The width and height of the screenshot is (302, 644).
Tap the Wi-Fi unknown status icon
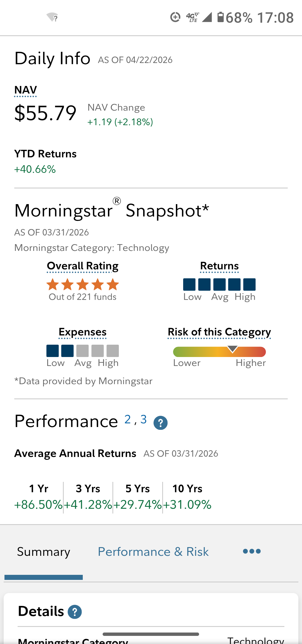coord(52,17)
